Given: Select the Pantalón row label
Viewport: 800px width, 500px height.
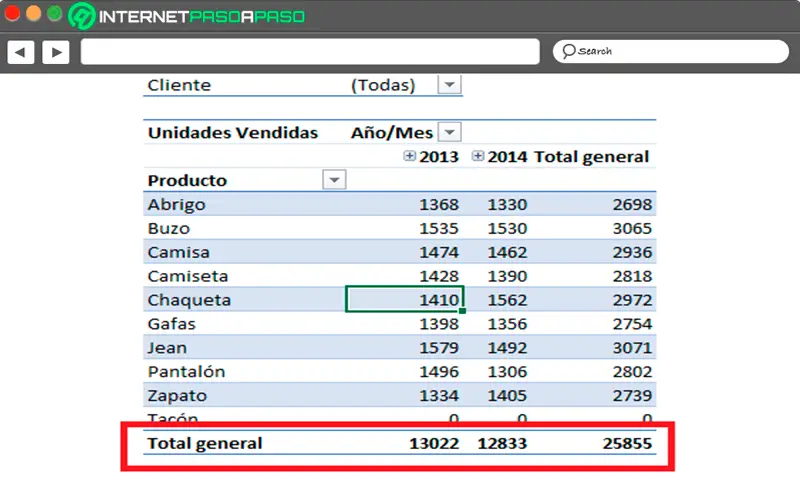Looking at the screenshot, I should click(186, 371).
